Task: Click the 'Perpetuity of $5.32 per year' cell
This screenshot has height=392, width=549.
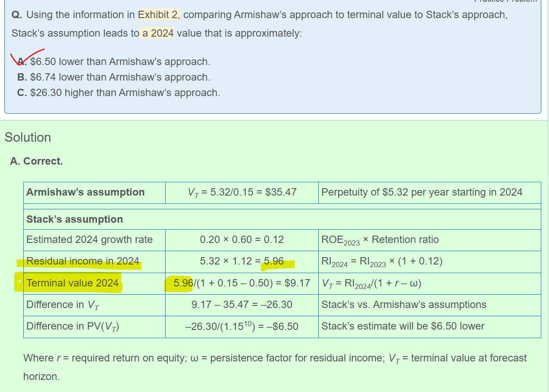Action: coord(421,192)
